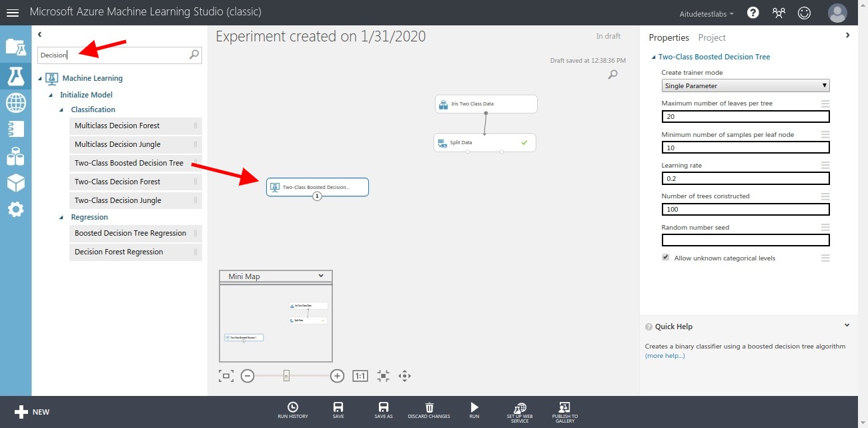
Task: Click the Discard Changes button
Action: point(429,409)
